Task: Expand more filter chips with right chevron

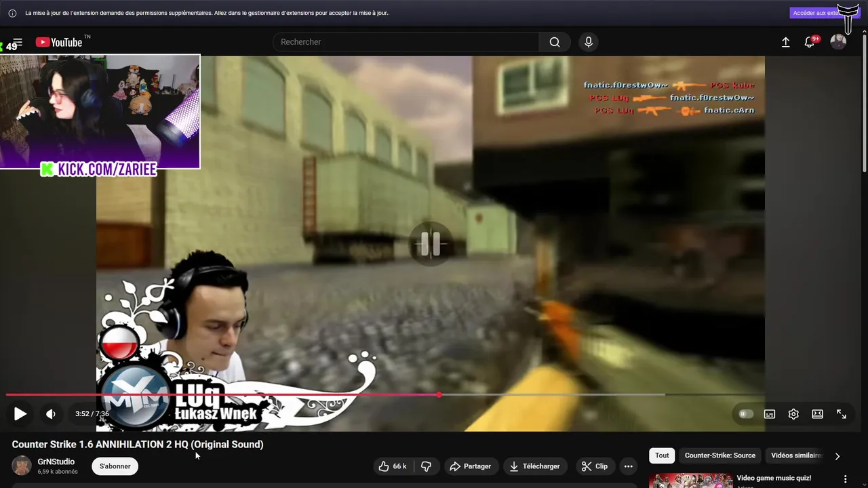Action: click(x=837, y=456)
